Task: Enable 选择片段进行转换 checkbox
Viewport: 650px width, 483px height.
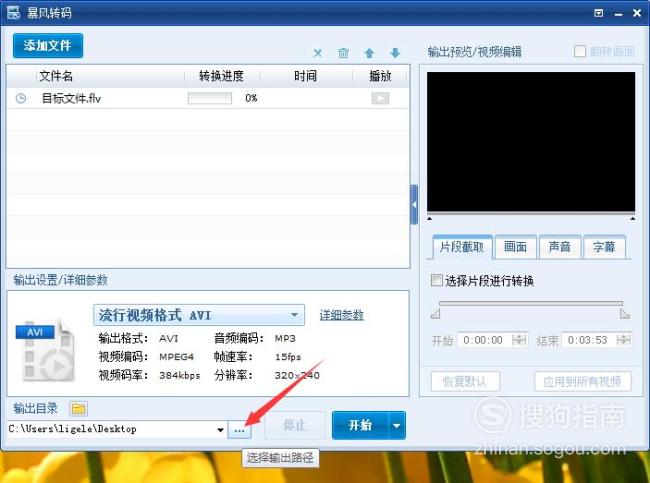Action: 437,280
